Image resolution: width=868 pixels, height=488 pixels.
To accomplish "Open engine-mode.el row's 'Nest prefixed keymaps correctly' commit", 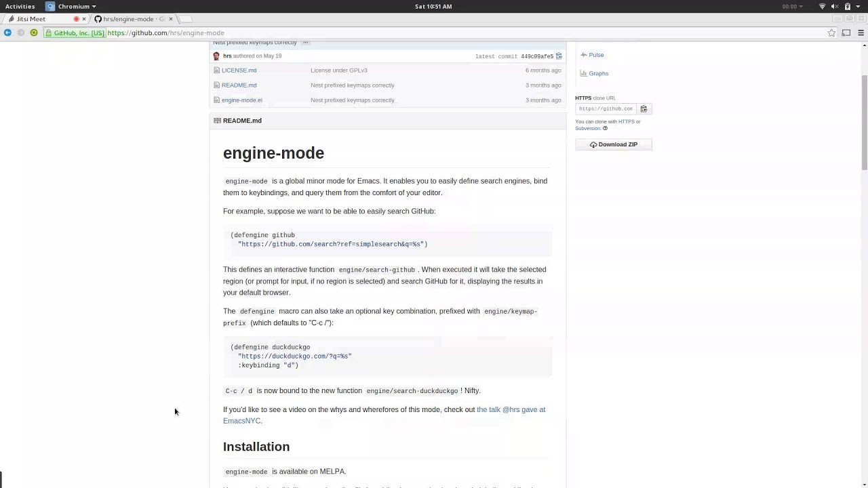I will tap(352, 100).
